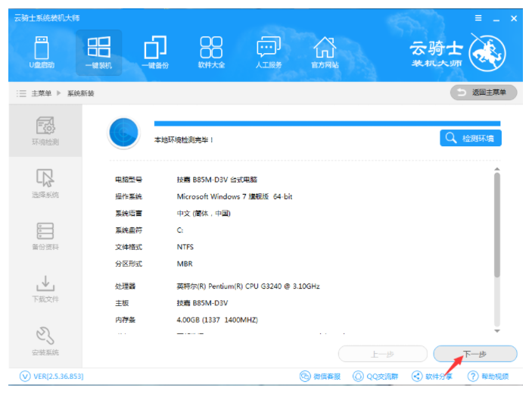Screen dimensions: 532x394
Task: Click 检测环境 search button
Action: (471, 138)
